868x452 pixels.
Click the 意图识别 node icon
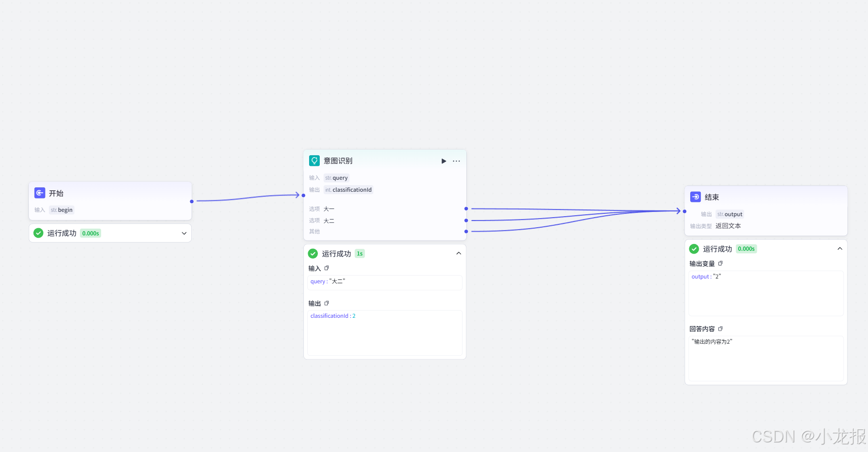point(314,161)
